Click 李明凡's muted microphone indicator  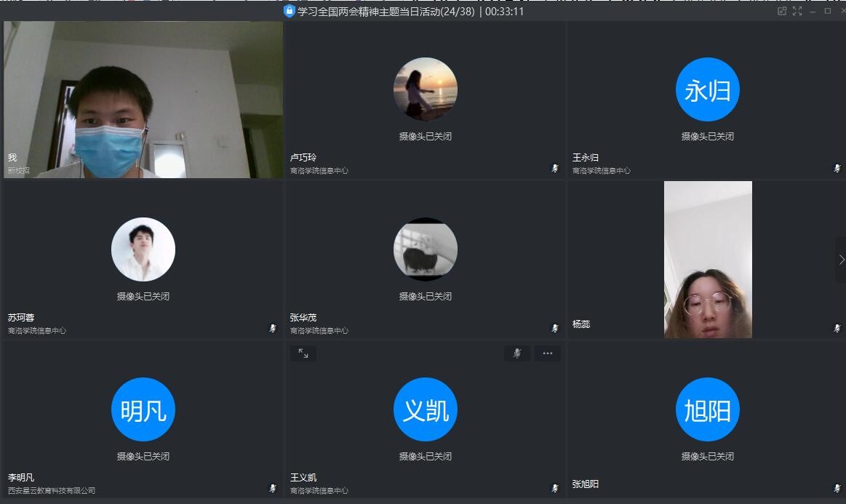pos(273,488)
